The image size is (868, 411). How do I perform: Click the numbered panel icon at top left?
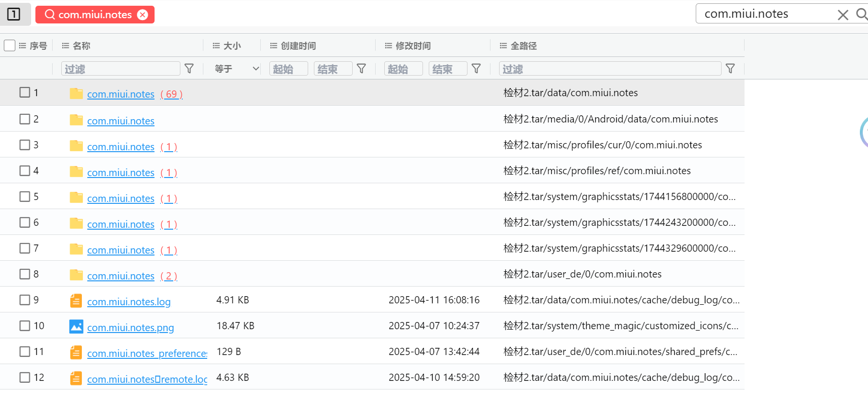[x=14, y=14]
